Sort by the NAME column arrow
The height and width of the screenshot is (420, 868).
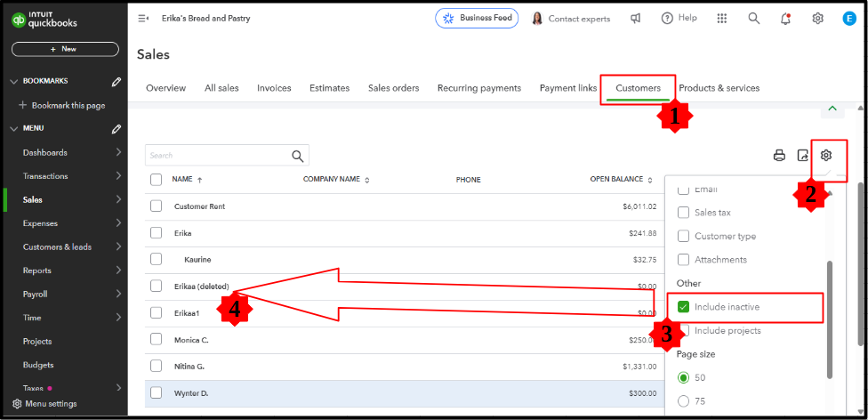click(200, 180)
